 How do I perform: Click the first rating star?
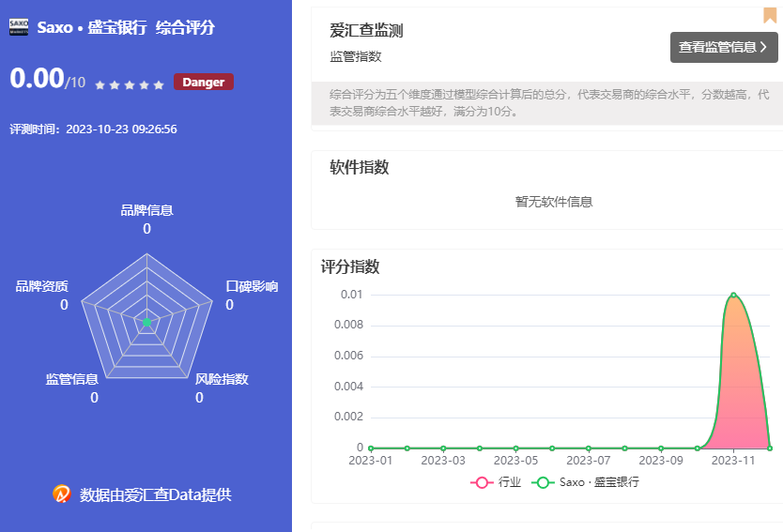[x=100, y=84]
